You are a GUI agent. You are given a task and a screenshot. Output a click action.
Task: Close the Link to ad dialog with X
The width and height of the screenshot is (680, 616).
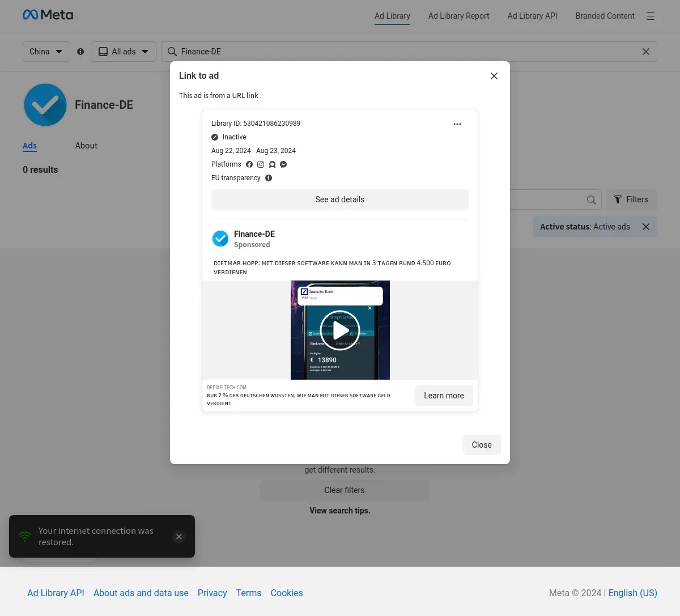coord(494,76)
